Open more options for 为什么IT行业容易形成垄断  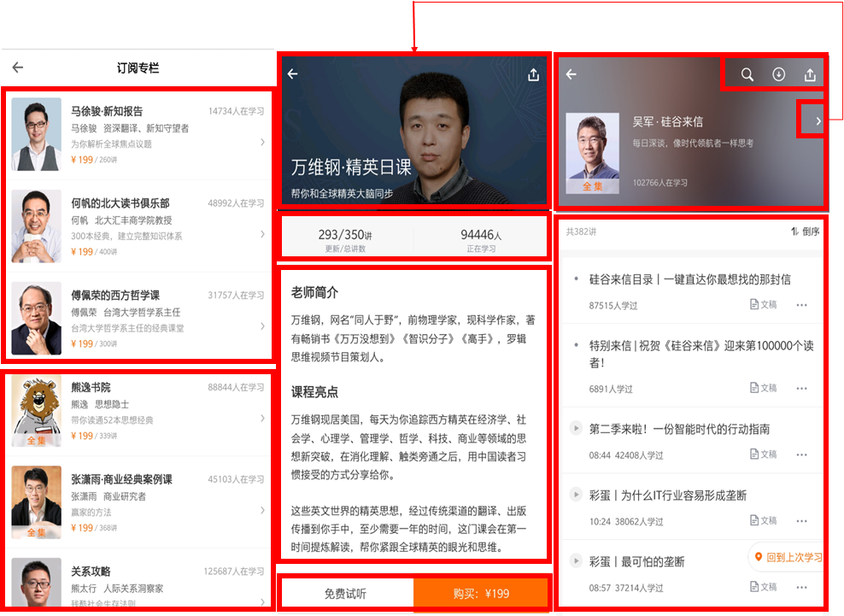pos(801,521)
